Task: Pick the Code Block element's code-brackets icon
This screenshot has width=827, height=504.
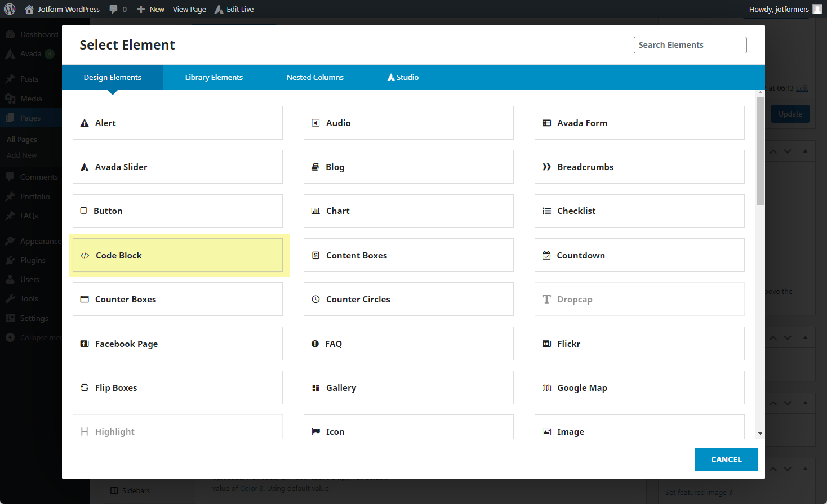Action: pos(85,256)
